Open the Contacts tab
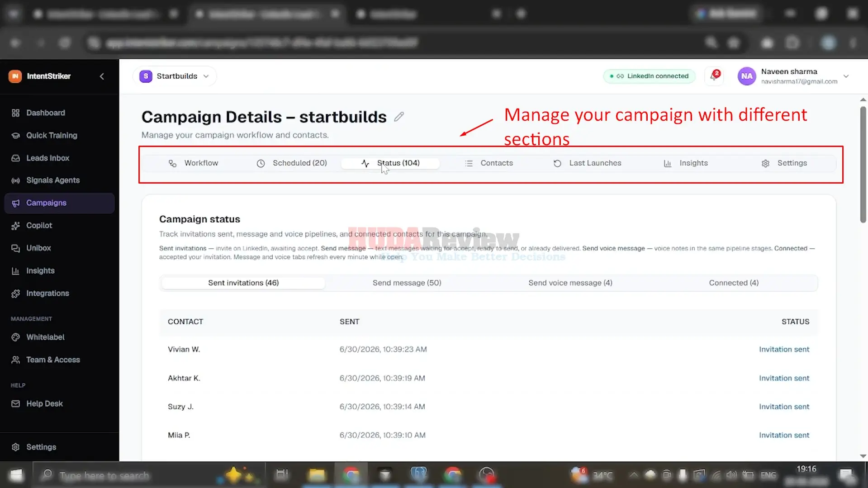 489,163
